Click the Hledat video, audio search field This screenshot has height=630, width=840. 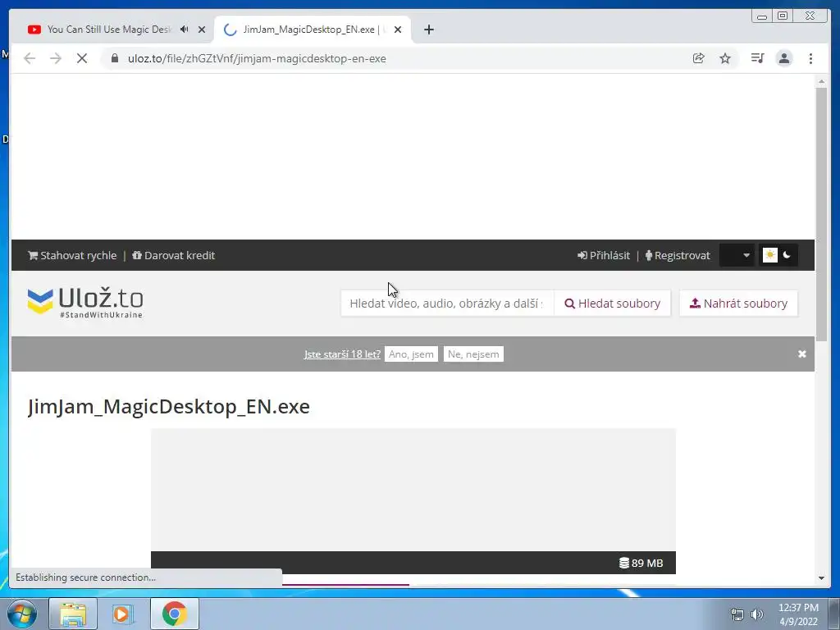coord(447,304)
